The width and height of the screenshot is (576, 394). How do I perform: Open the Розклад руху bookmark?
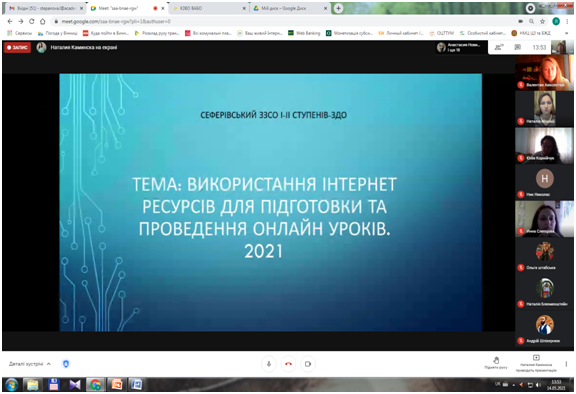[x=157, y=33]
